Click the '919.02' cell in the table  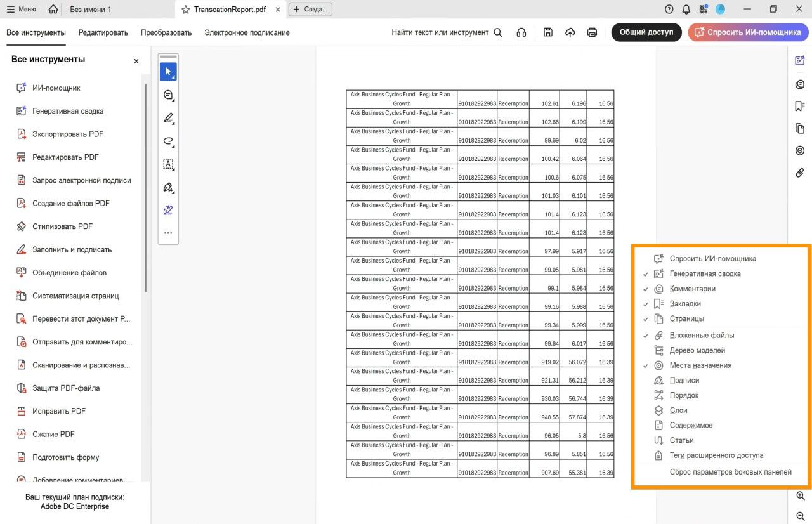(x=544, y=358)
